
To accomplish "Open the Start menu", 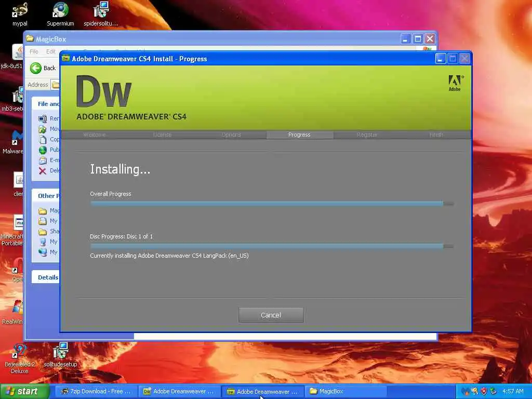I will click(24, 391).
